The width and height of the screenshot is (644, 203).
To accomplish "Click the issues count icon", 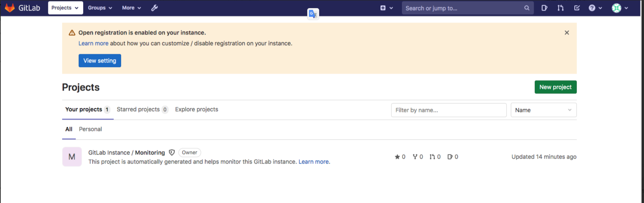I will [x=450, y=157].
